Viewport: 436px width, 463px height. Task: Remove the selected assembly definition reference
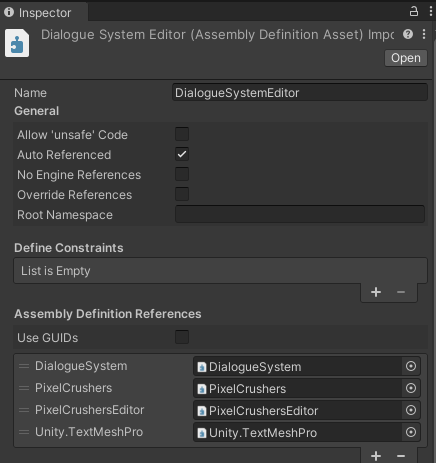tap(401, 455)
